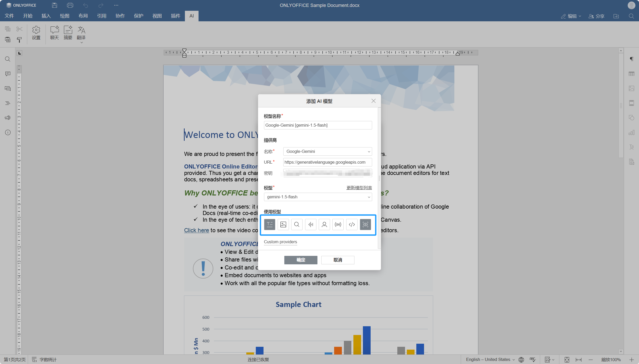Open the 文件 (file) menu
Screen dimensions: 639x364
click(x=9, y=16)
